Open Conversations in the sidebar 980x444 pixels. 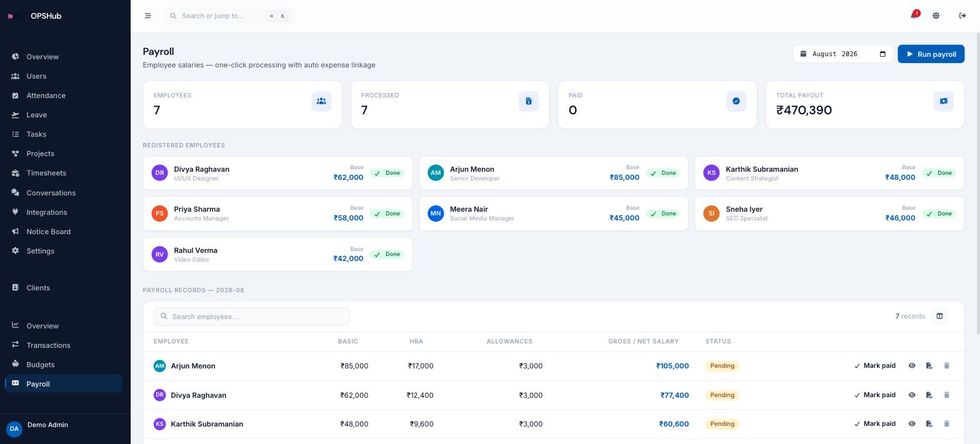(64, 193)
